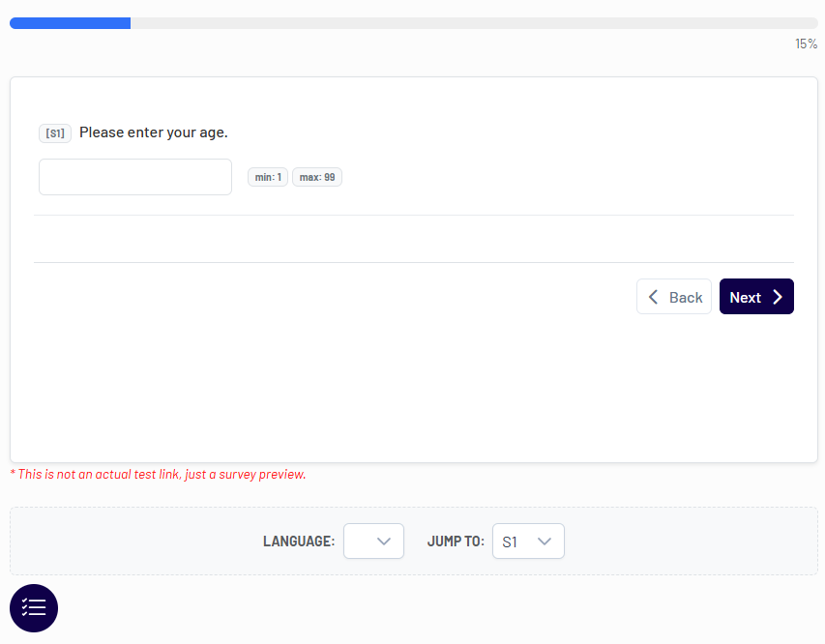Image resolution: width=825 pixels, height=644 pixels.
Task: Click the Next button
Action: [x=756, y=297]
